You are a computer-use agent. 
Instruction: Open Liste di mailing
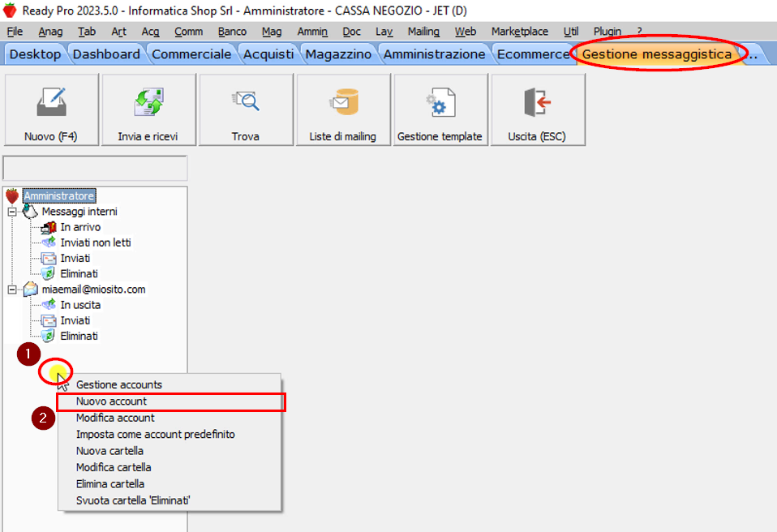tap(342, 109)
